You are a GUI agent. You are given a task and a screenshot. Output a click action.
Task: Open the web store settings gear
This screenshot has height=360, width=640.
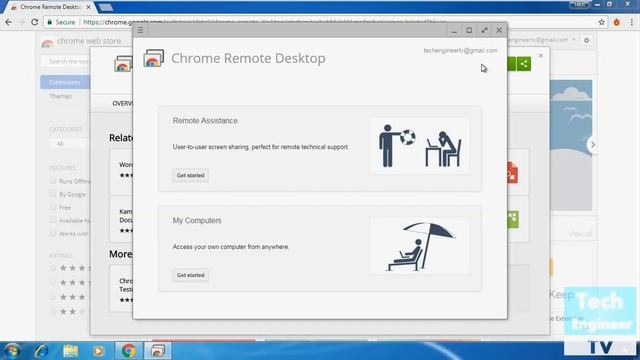587,40
